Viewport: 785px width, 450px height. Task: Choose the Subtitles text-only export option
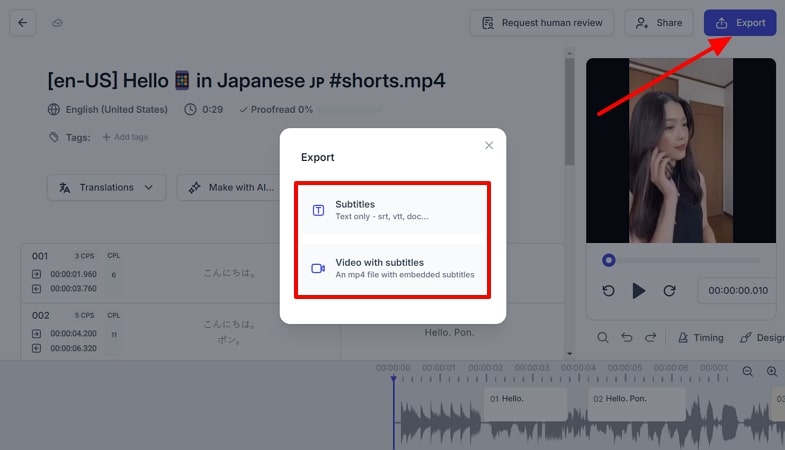(392, 209)
